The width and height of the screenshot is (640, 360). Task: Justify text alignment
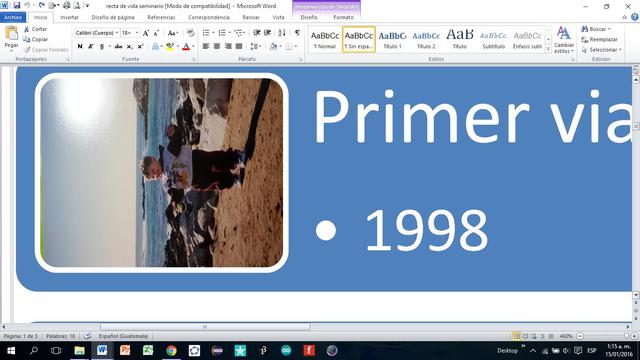[x=239, y=47]
